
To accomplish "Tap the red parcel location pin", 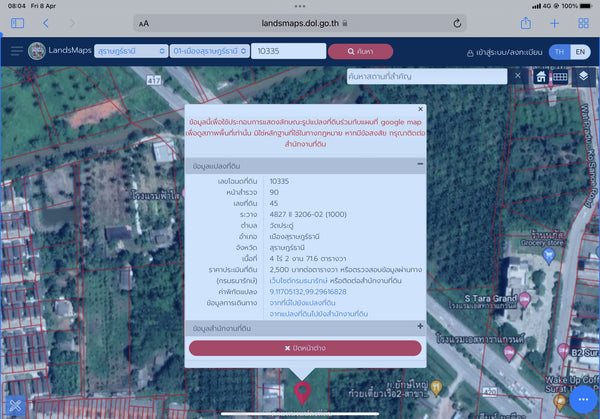I will click(x=302, y=392).
